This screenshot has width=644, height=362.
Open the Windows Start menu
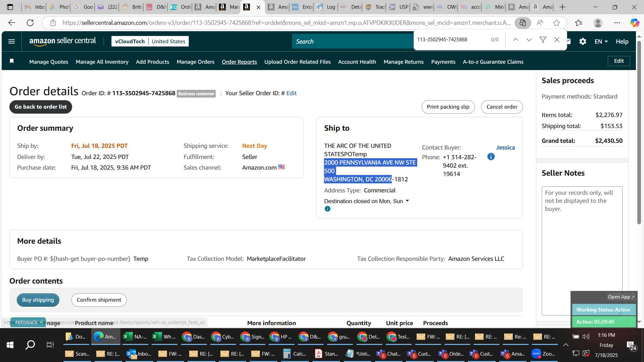[x=10, y=345]
